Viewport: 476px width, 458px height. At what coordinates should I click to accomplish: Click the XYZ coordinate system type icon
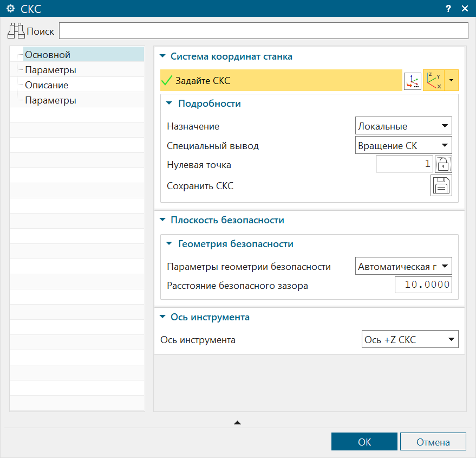[x=434, y=81]
